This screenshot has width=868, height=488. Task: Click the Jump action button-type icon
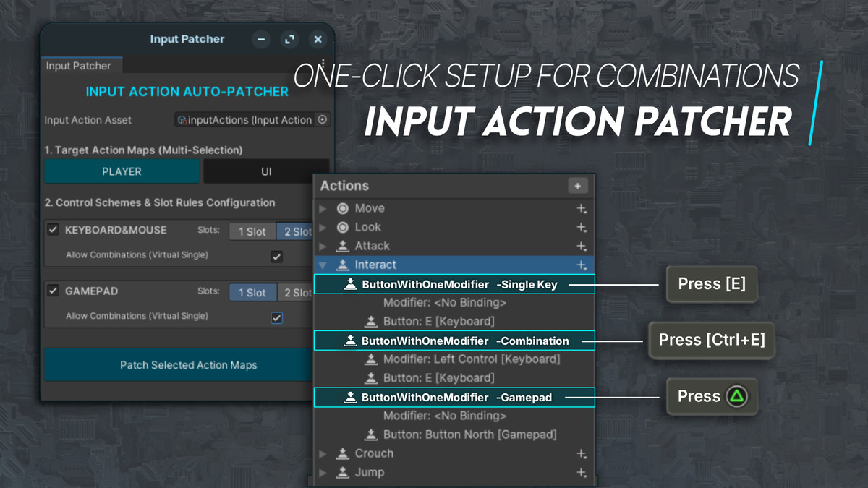pos(343,472)
